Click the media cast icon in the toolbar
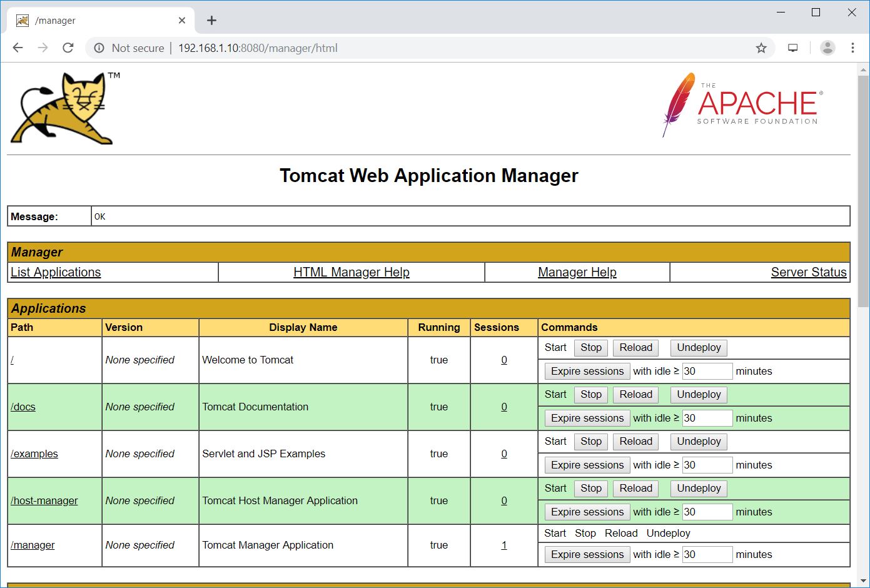 coord(793,48)
